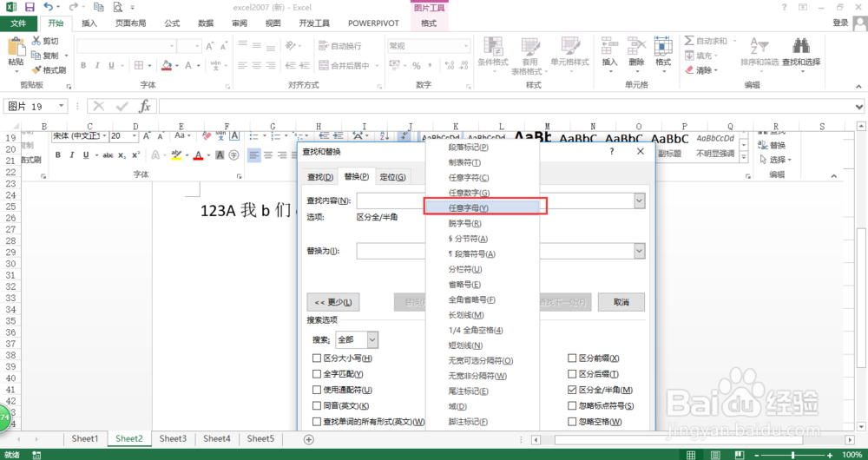Open the 查找内容 history dropdown arrow
Screen dimensions: 868x460
tap(640, 200)
